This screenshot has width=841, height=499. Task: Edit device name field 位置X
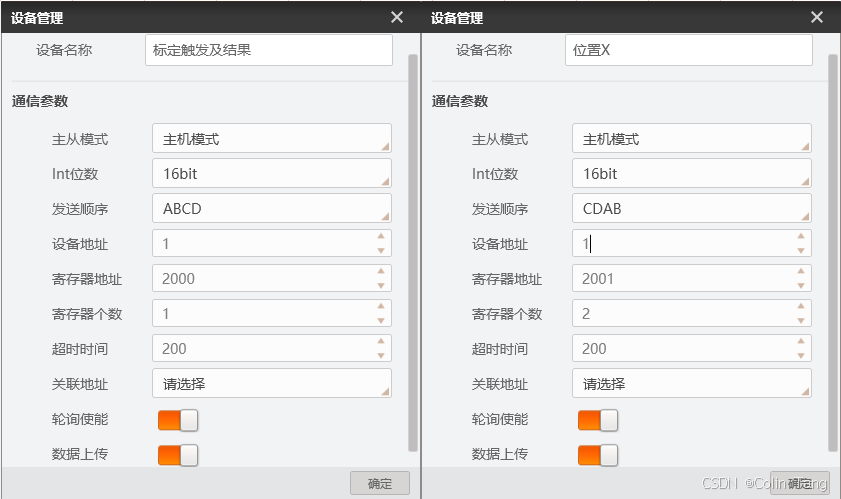pyautogui.click(x=689, y=50)
